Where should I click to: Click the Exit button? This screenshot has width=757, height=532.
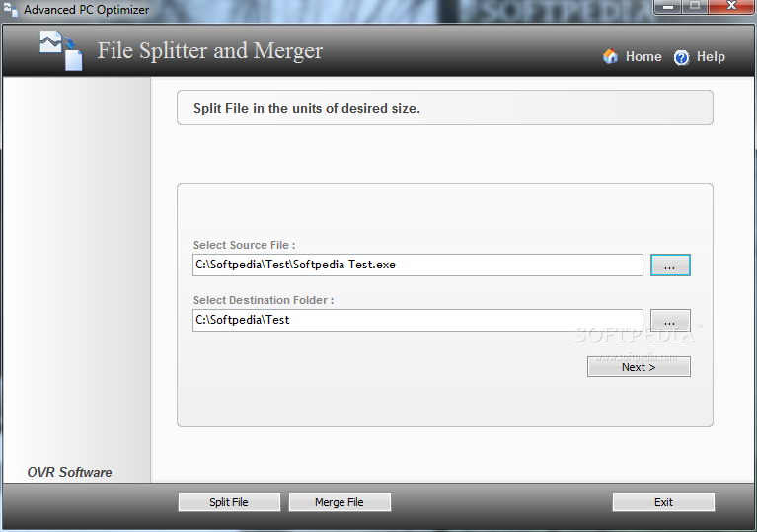click(x=663, y=502)
